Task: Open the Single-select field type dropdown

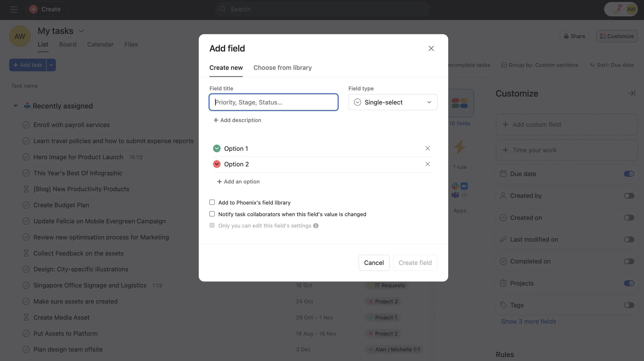Action: tap(393, 102)
